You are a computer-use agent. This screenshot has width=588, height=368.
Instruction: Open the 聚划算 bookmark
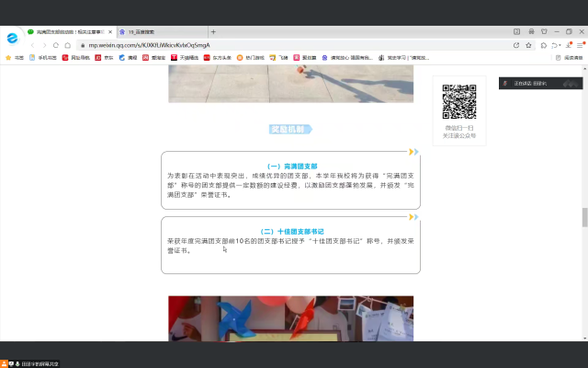304,57
